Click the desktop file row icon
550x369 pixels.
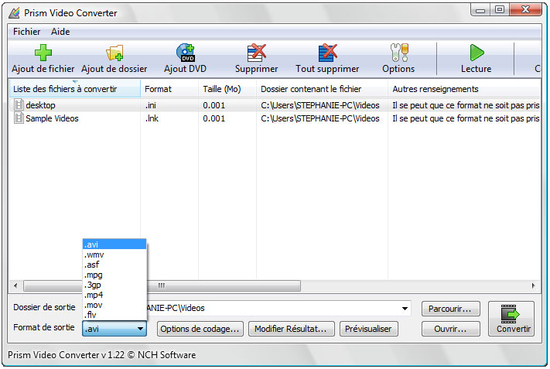(x=18, y=105)
